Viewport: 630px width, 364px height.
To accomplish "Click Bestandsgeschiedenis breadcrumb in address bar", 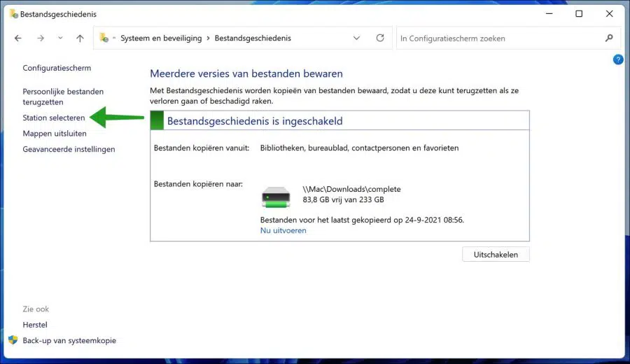I will [253, 38].
